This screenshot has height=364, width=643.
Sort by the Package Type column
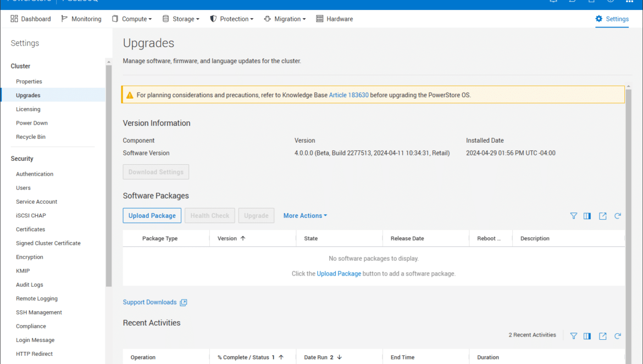click(160, 238)
